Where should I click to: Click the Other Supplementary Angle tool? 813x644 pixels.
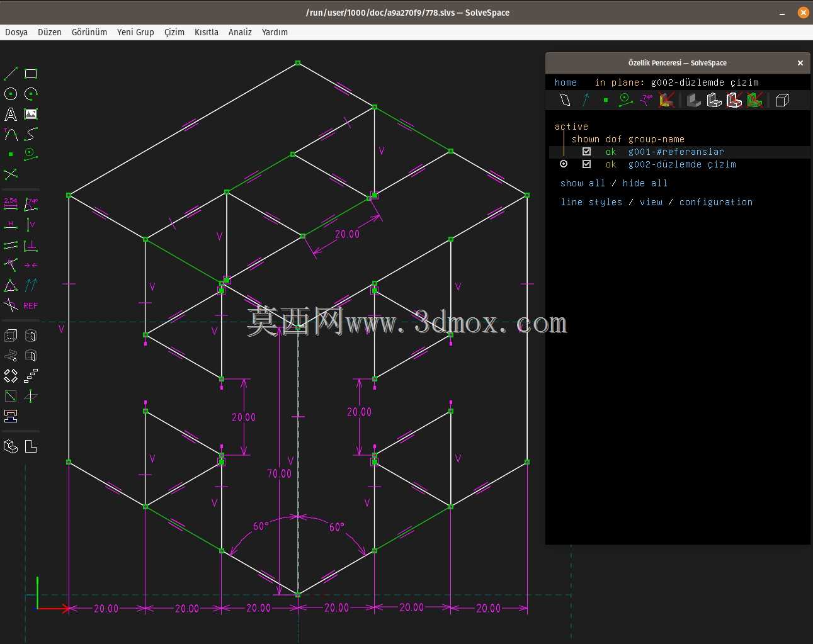11,305
